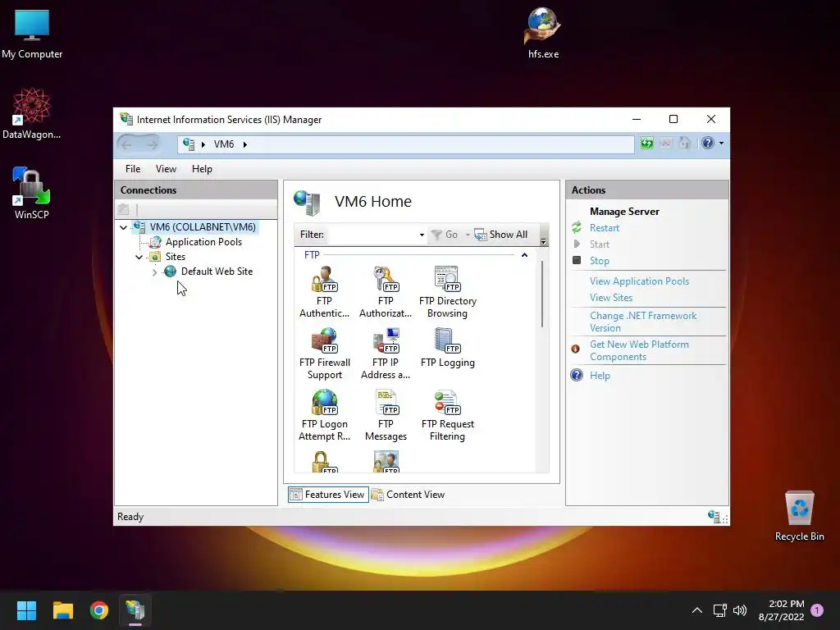Click Change .NET Framework Version link
The width and height of the screenshot is (840, 630).
[x=643, y=322]
